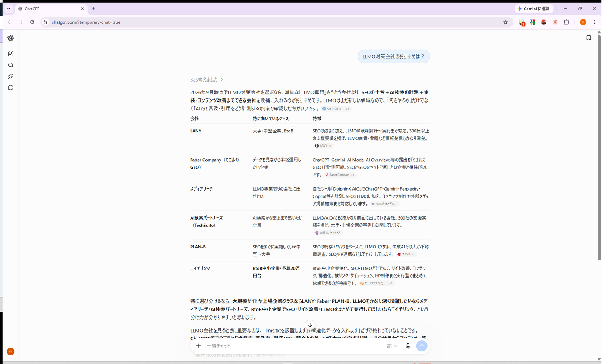Go back with the browser back arrow

[9, 22]
